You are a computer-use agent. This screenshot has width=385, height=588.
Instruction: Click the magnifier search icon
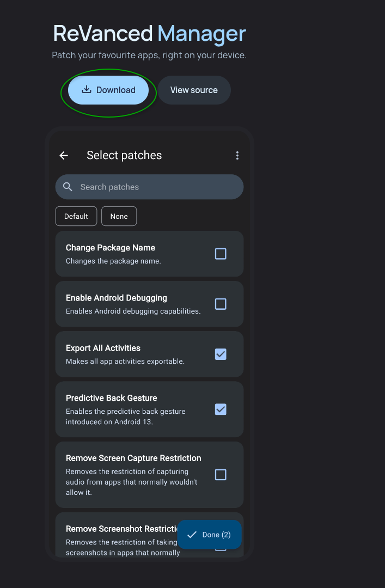pyautogui.click(x=68, y=187)
